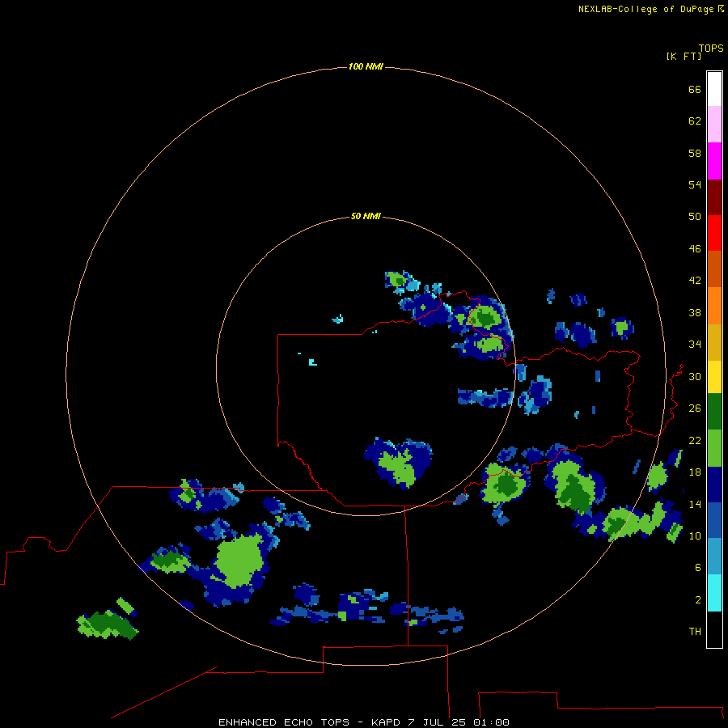
Task: Click the white color swatch above 66
Action: pyautogui.click(x=714, y=89)
